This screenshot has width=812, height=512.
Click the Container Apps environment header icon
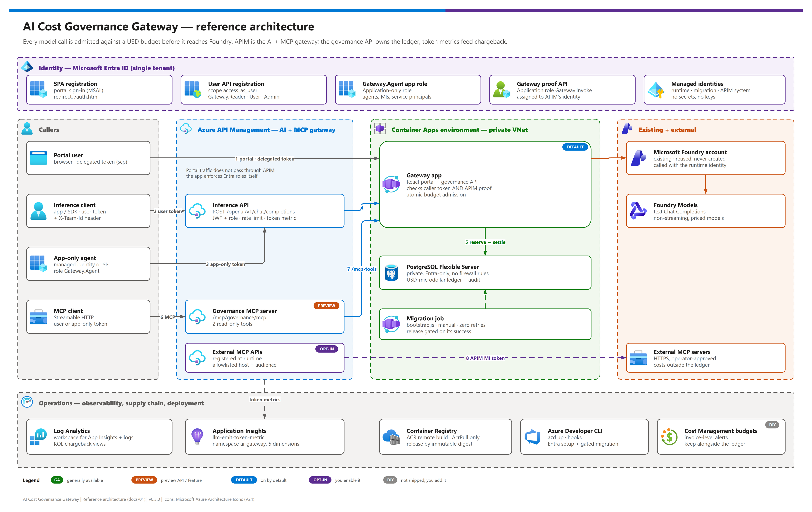click(380, 128)
